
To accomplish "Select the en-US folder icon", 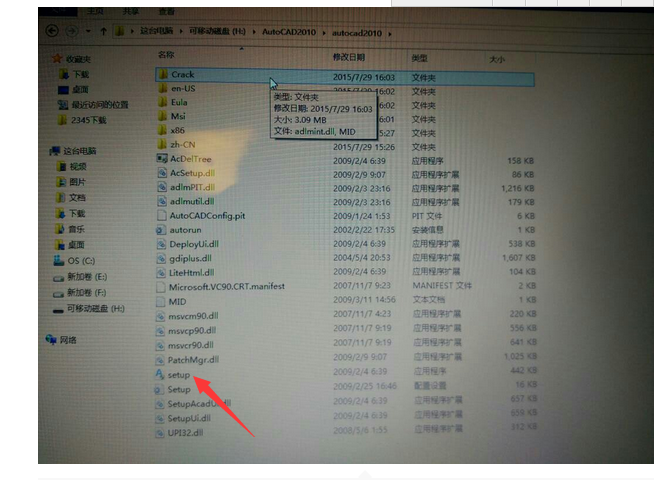I will tap(163, 88).
